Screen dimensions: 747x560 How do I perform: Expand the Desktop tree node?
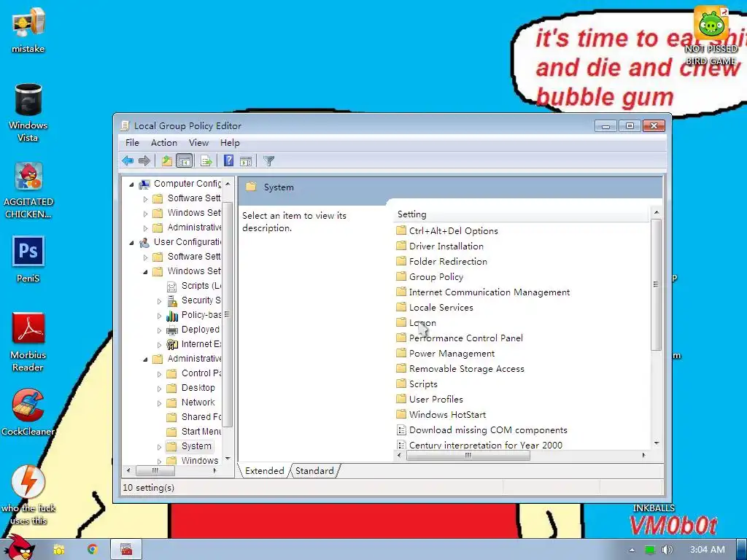160,389
